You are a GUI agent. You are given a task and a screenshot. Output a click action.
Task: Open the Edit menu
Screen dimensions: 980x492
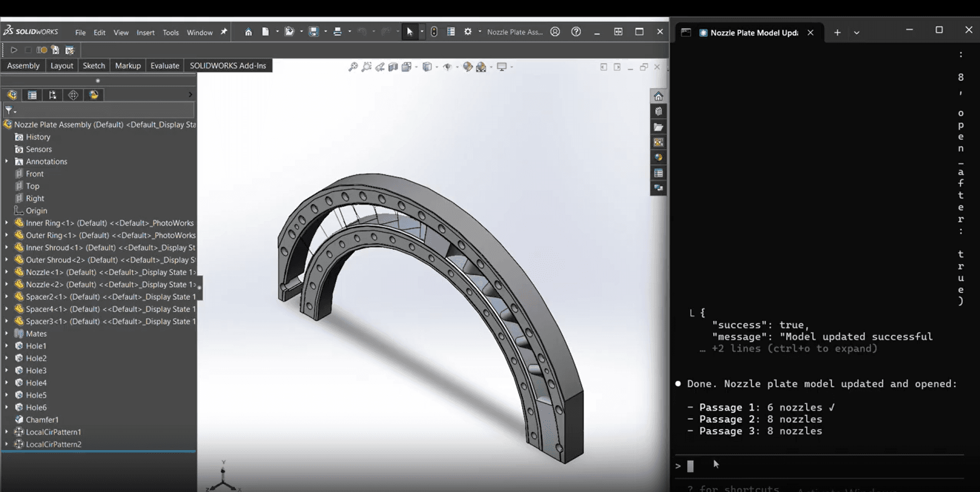coord(99,32)
